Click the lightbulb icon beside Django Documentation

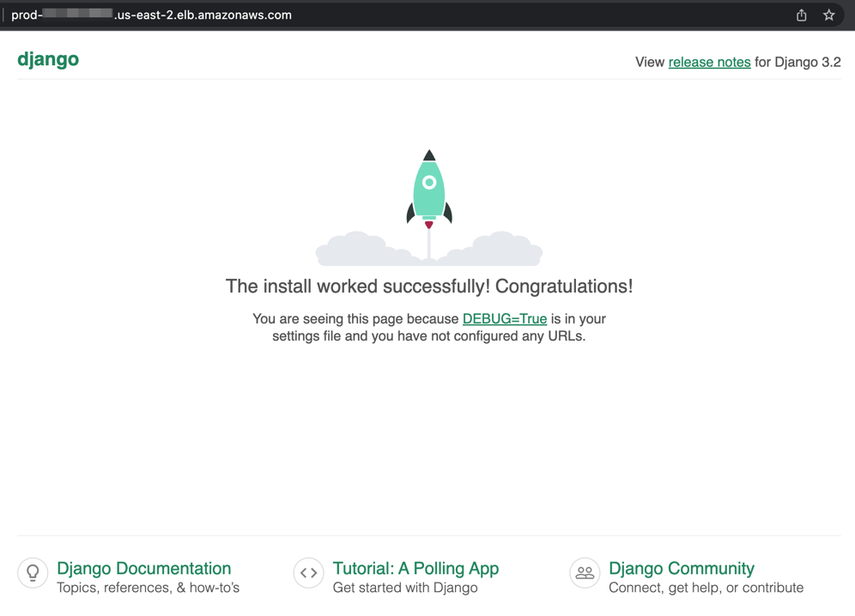point(33,573)
